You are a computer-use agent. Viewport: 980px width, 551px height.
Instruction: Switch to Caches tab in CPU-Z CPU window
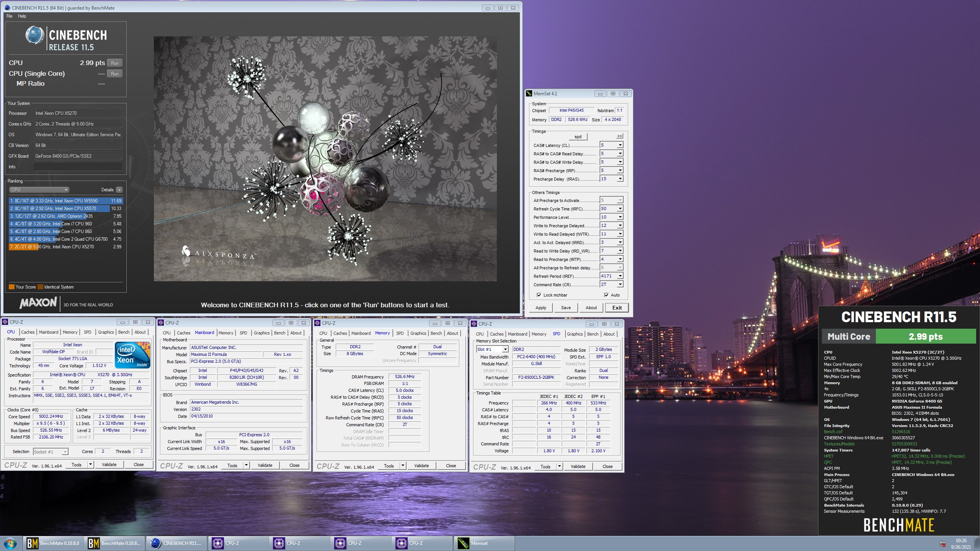(28, 332)
